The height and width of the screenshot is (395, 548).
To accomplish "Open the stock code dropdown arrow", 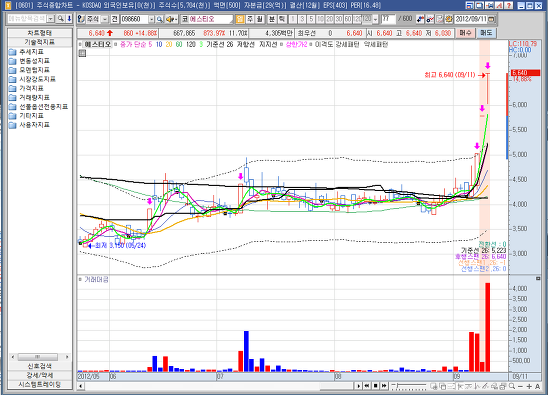I will [152, 19].
